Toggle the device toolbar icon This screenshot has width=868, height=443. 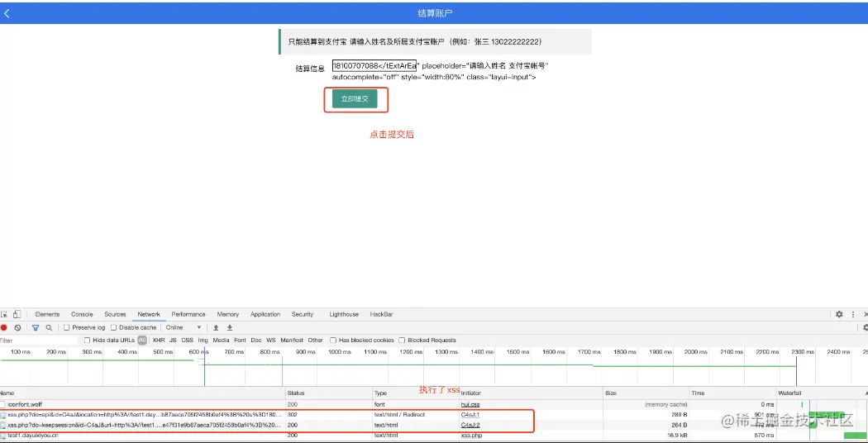click(x=17, y=314)
